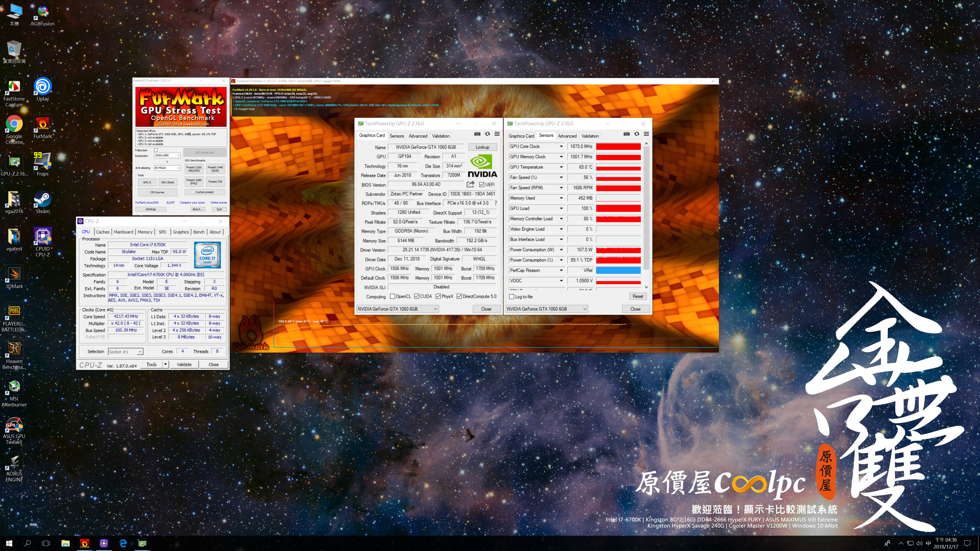Take screenshot in GPU-Z Graphics Card window
Screen dimensions: 980x551
click(x=477, y=134)
